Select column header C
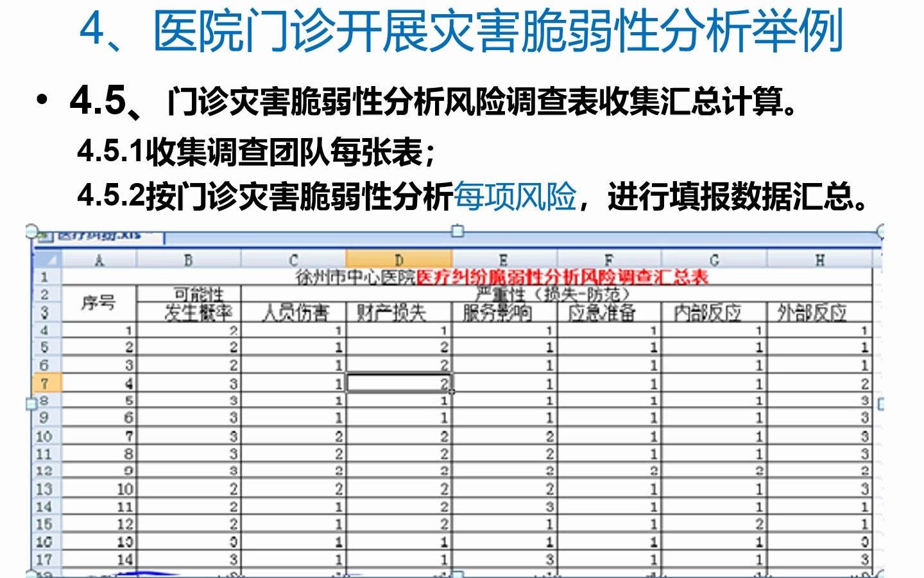This screenshot has width=924, height=578. pos(293,259)
